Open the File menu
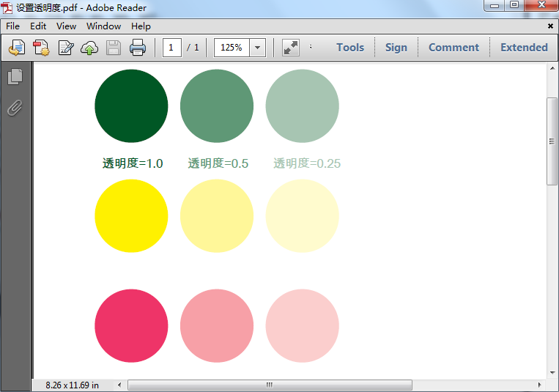The height and width of the screenshot is (392, 559). click(x=13, y=26)
